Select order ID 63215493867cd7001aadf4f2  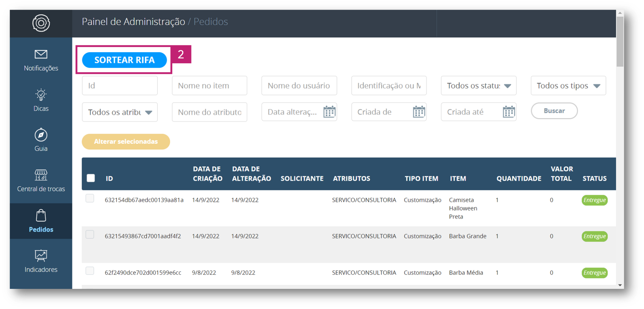[x=143, y=236]
